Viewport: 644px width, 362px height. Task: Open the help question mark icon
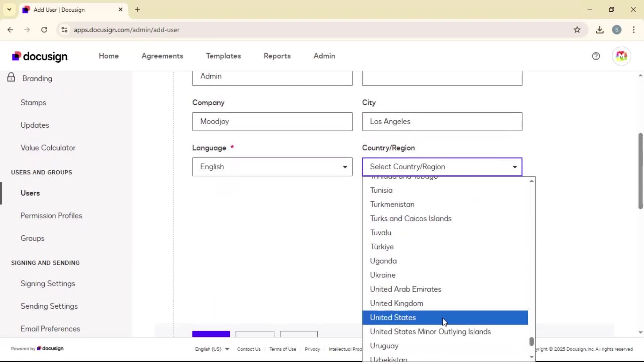pos(596,56)
